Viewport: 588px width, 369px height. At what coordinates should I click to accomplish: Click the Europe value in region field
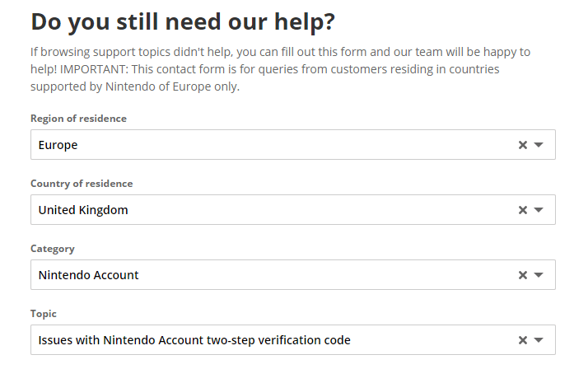pos(58,145)
